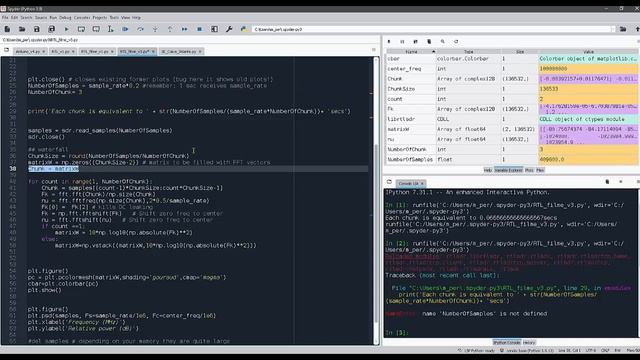This screenshot has width=640, height=360.
Task: Open the Projects menu
Action: (x=100, y=18)
